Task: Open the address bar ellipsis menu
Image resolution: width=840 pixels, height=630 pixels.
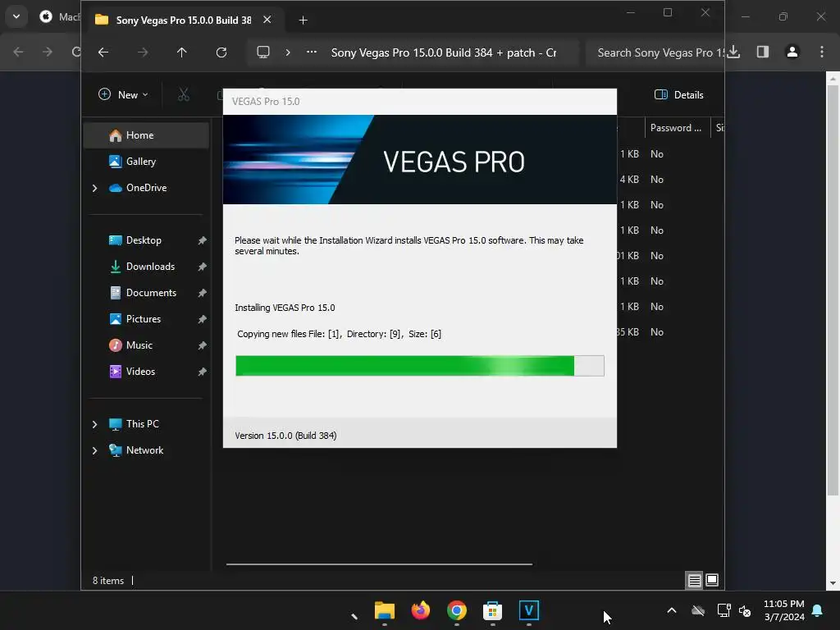Action: 311,52
